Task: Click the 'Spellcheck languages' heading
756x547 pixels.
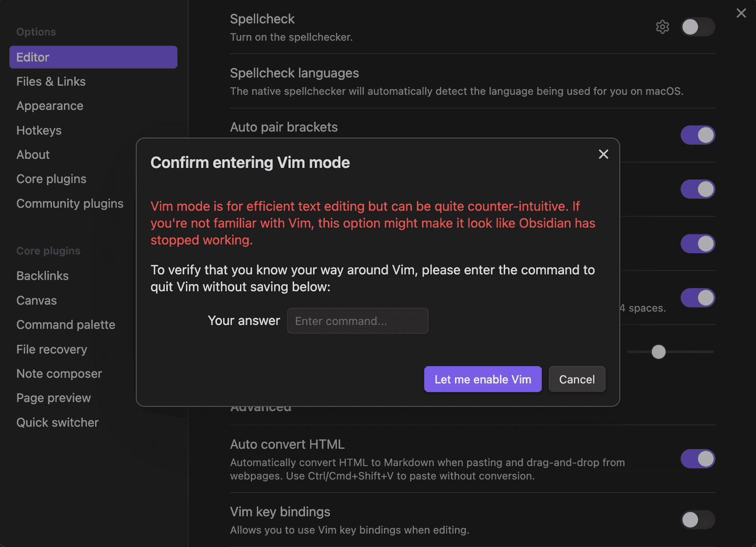Action: 294,73
